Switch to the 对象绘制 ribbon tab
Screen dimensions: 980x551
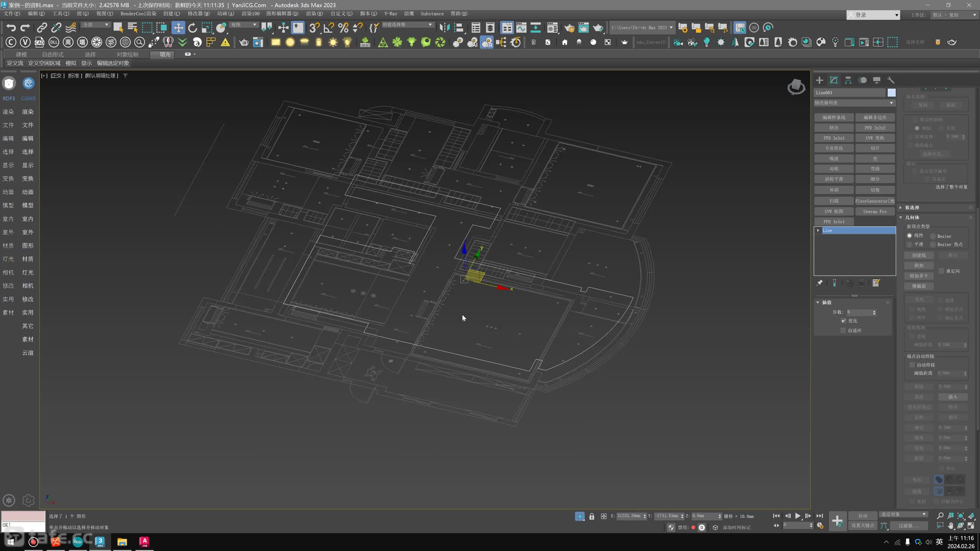pyautogui.click(x=127, y=54)
